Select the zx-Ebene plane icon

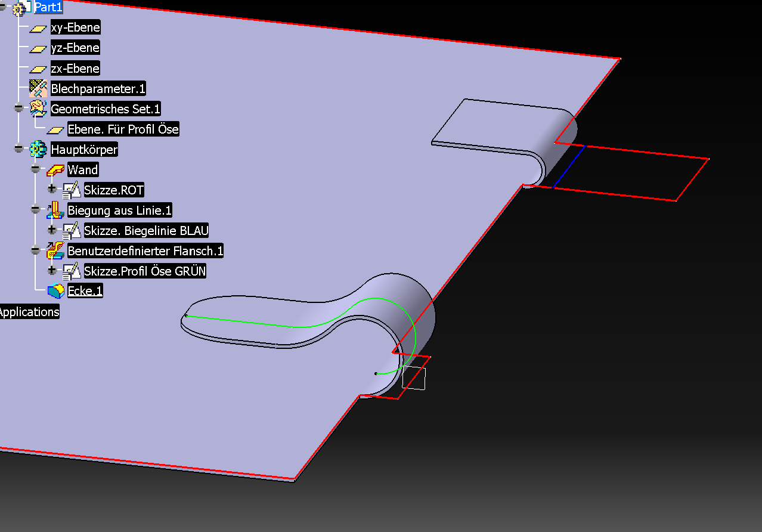(x=39, y=69)
